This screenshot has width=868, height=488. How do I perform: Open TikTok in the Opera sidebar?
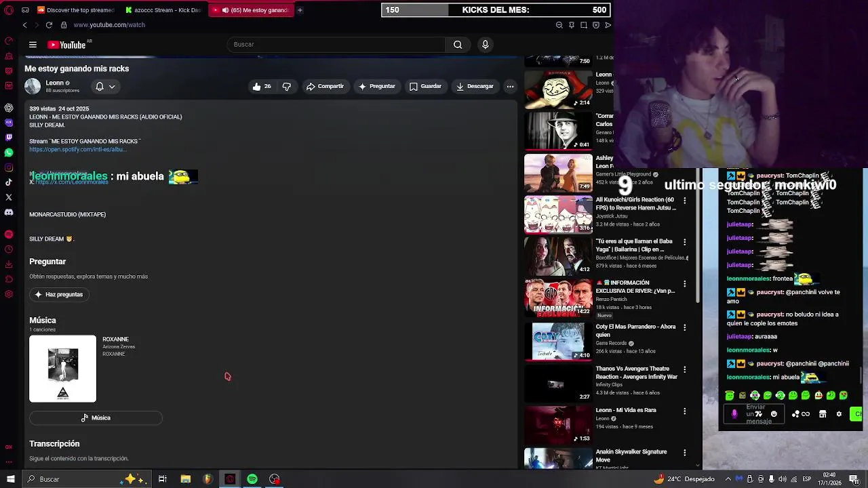(x=9, y=182)
